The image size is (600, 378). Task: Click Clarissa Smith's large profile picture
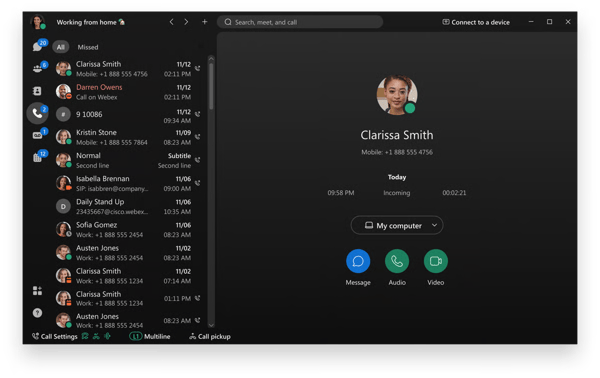[x=397, y=94]
